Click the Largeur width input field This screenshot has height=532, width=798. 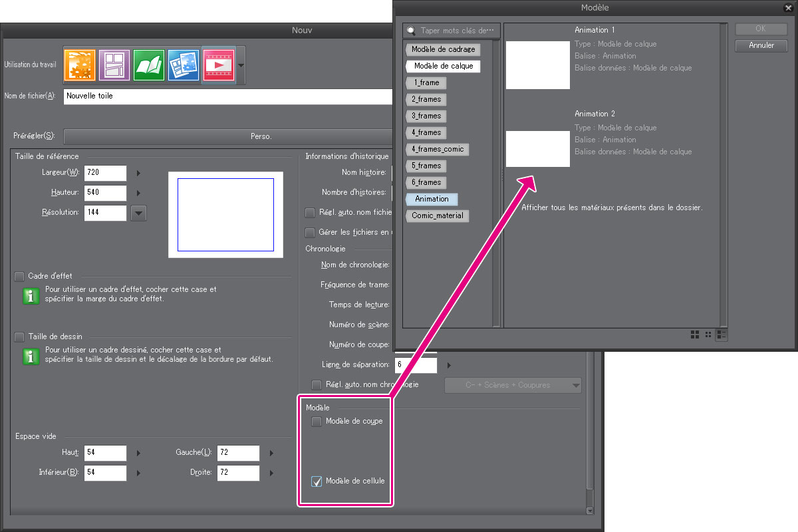[x=105, y=173]
